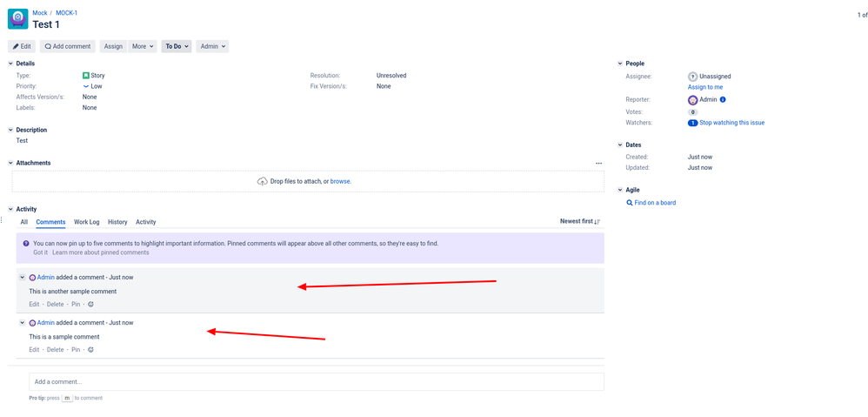Collapse the 'This is a sample comment' entry
Screen dimensions: 868x417
(22, 323)
